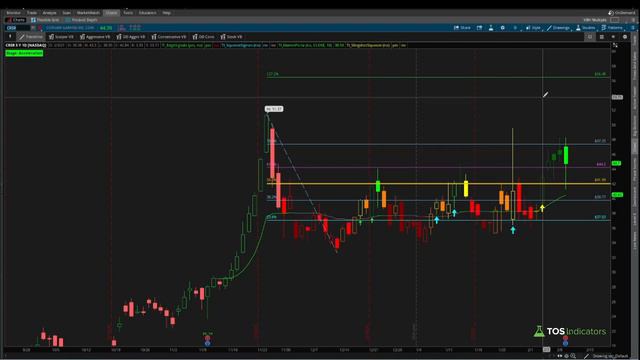Open the Drawings dropdown
This screenshot has height=360, width=640.
pyautogui.click(x=558, y=28)
